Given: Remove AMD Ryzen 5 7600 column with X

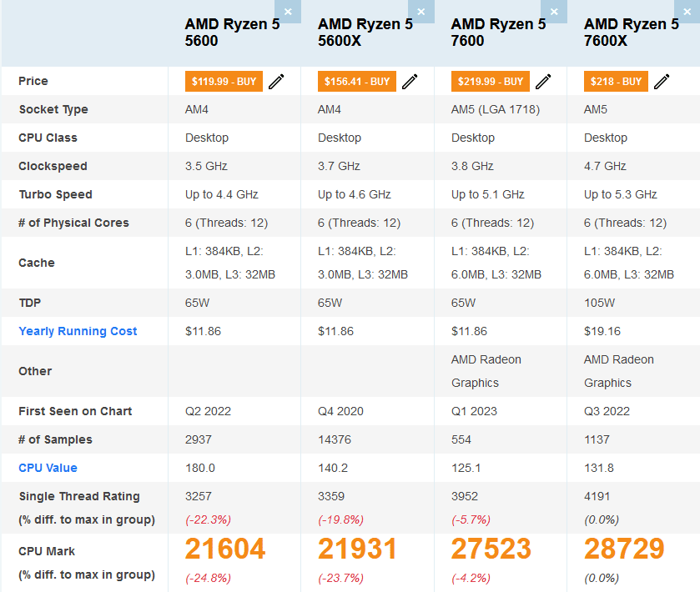Looking at the screenshot, I should coord(554,12).
